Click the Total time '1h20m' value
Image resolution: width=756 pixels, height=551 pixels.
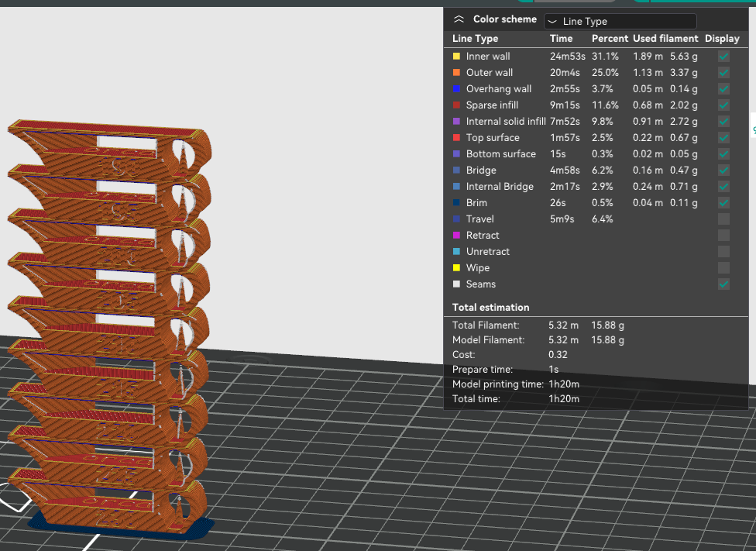(x=564, y=399)
